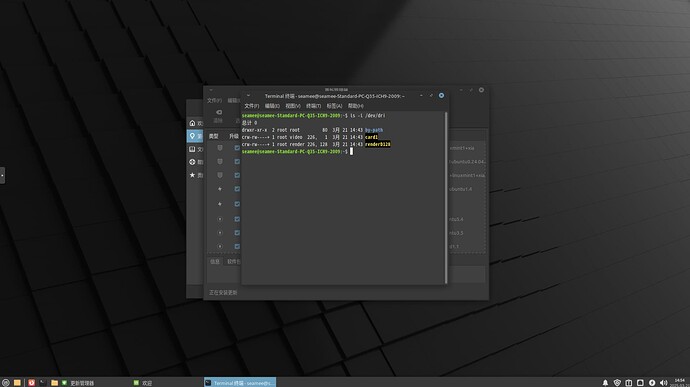Click the left screen edge panel handle
This screenshot has height=387, width=690.
2,175
